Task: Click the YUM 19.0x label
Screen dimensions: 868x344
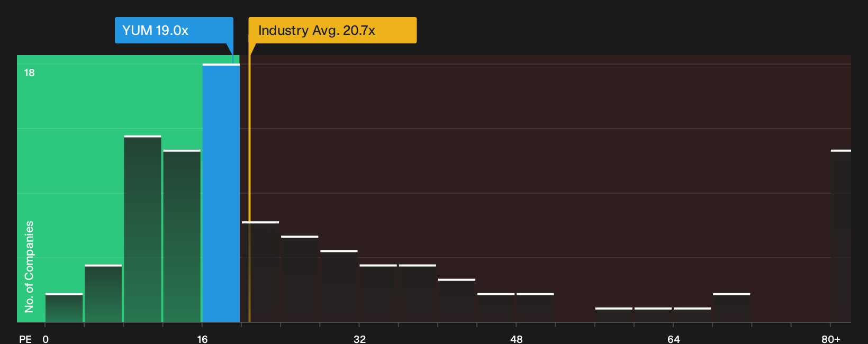Action: 174,30
